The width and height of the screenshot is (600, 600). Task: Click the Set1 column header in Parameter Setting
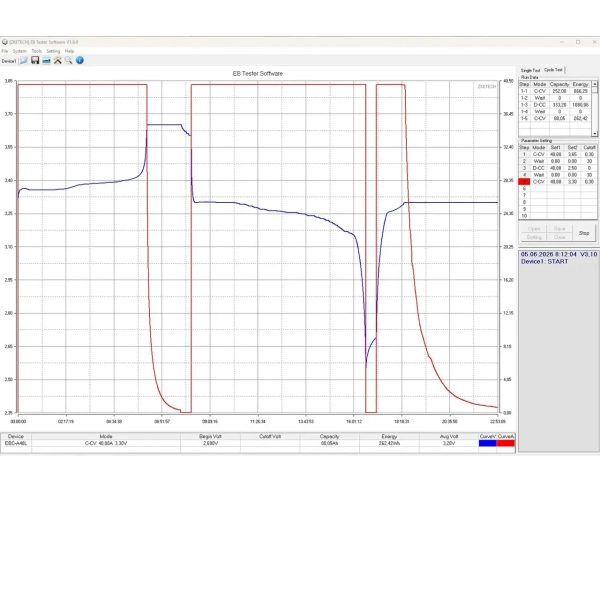(555, 148)
